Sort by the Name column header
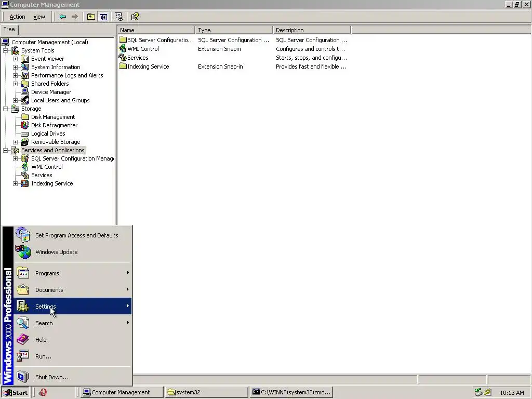This screenshot has height=399, width=532. 156,30
